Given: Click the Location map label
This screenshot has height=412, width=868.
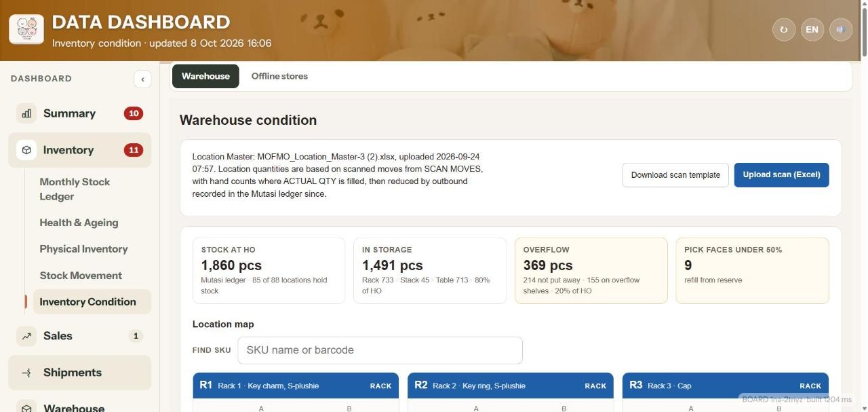Looking at the screenshot, I should tap(223, 324).
